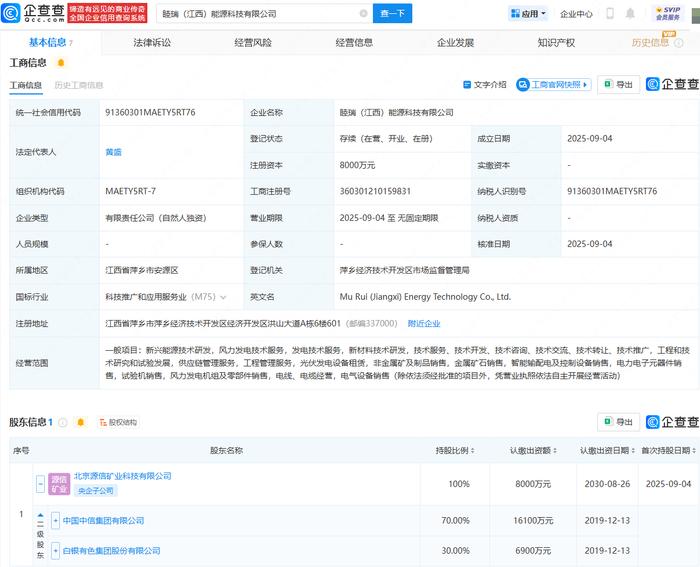Switch to the 经营风险 tab

(x=253, y=43)
